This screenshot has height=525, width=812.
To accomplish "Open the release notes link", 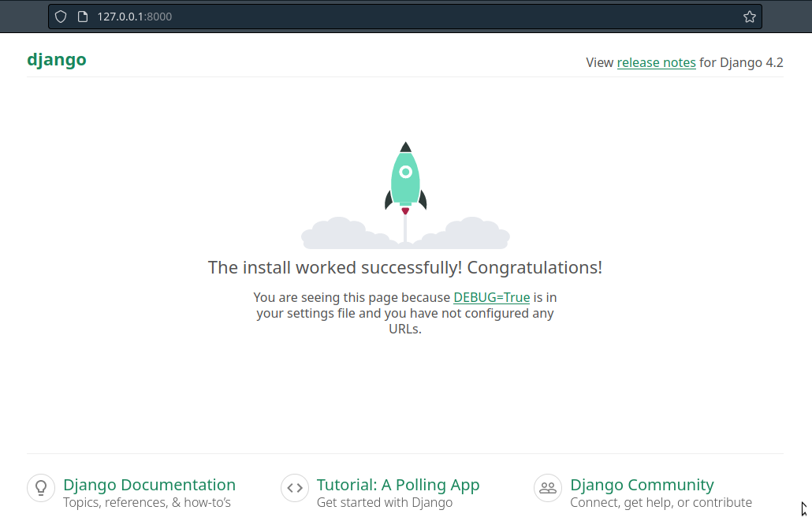I will click(x=656, y=62).
